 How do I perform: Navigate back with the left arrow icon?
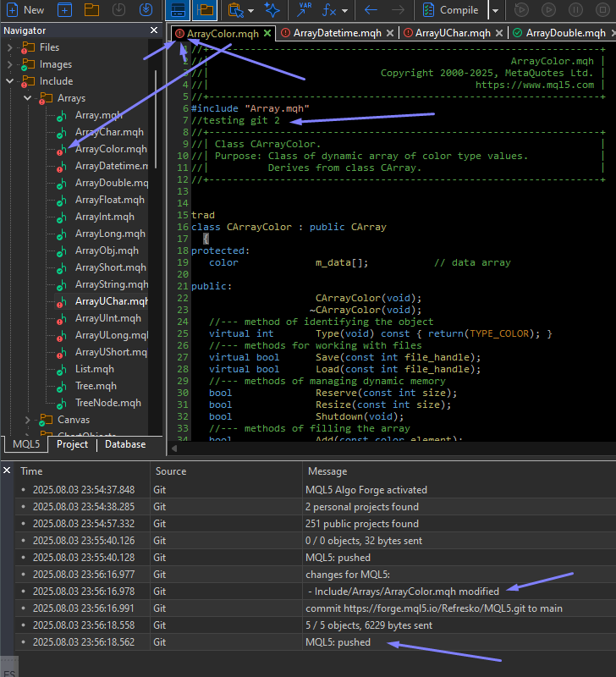pos(371,10)
